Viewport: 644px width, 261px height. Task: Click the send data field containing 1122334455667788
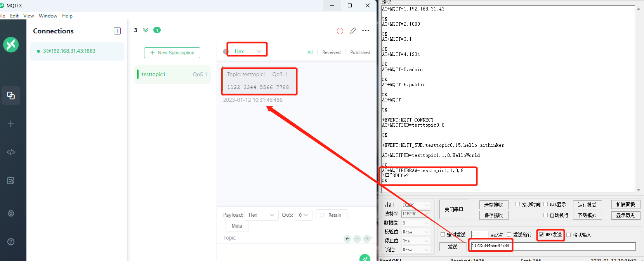tap(553, 246)
